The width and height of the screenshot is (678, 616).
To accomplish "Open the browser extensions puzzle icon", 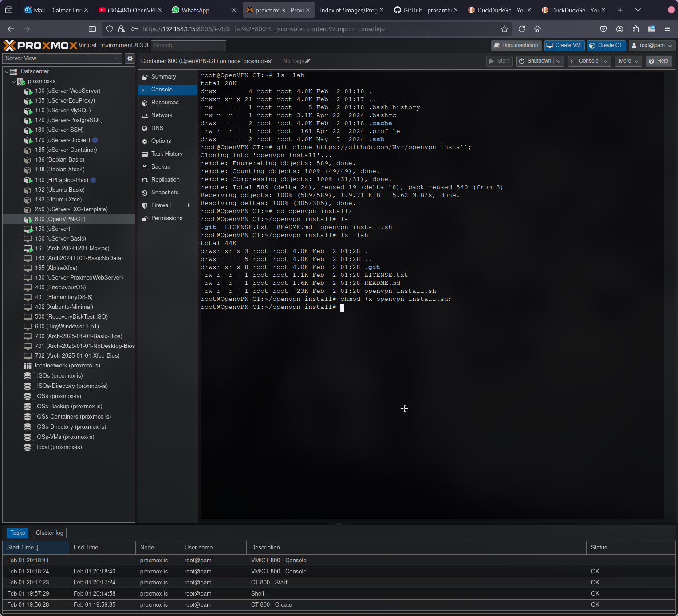I will [635, 29].
